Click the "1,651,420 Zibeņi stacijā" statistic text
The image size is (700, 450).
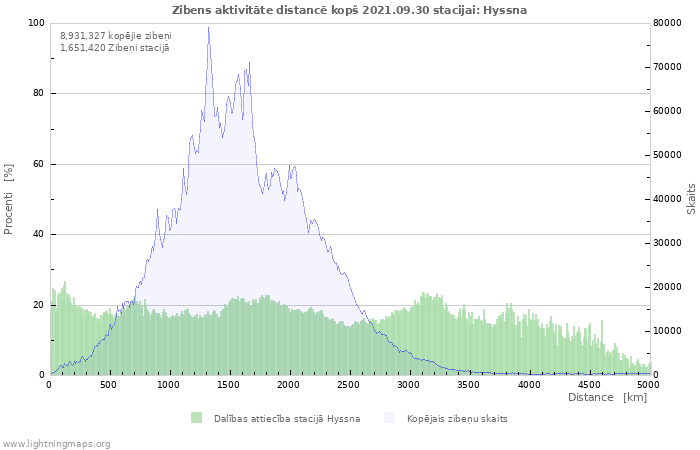(114, 47)
